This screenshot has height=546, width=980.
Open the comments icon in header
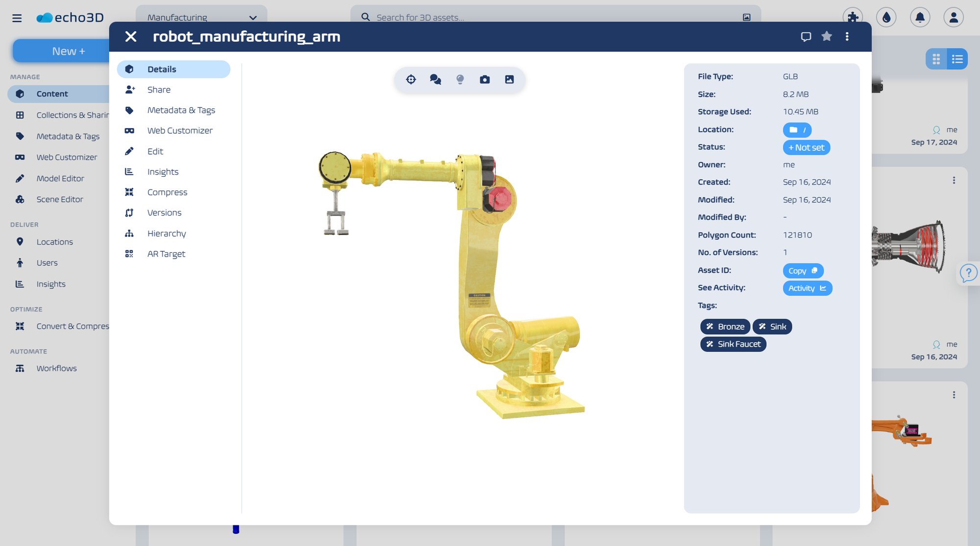pos(806,36)
